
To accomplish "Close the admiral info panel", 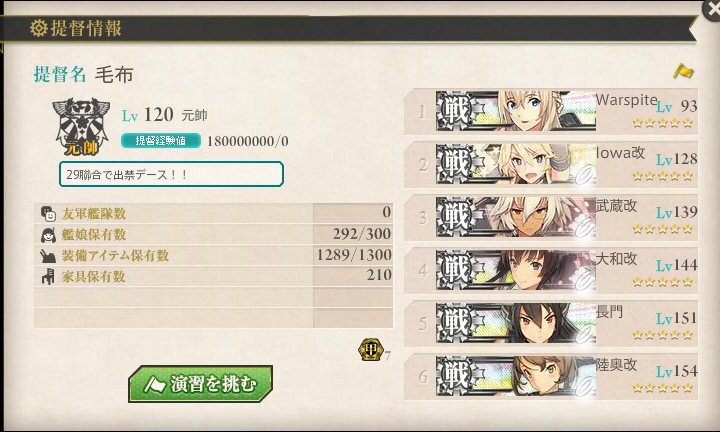I will pos(713,9).
